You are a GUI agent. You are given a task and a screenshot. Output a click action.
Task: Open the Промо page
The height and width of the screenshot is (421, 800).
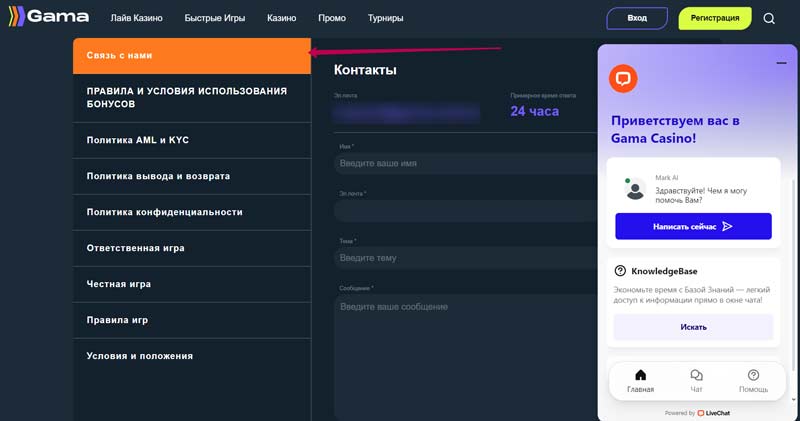332,18
